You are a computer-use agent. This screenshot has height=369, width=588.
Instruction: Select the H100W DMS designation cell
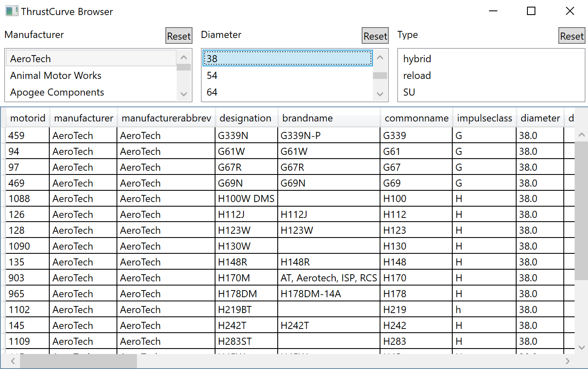pos(246,199)
